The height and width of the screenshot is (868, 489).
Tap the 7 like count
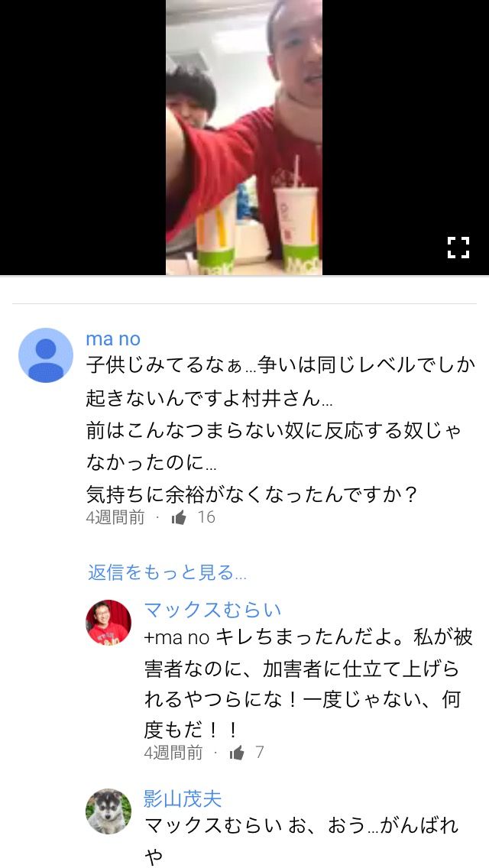[259, 753]
